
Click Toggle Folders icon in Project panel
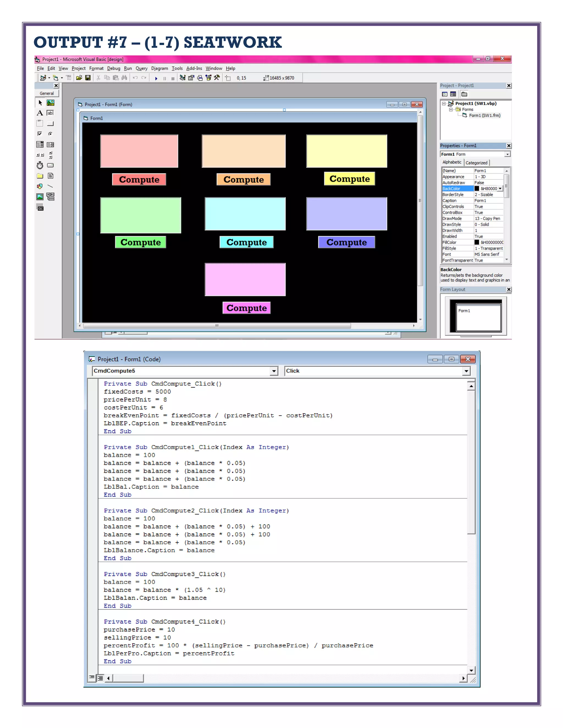(x=464, y=94)
